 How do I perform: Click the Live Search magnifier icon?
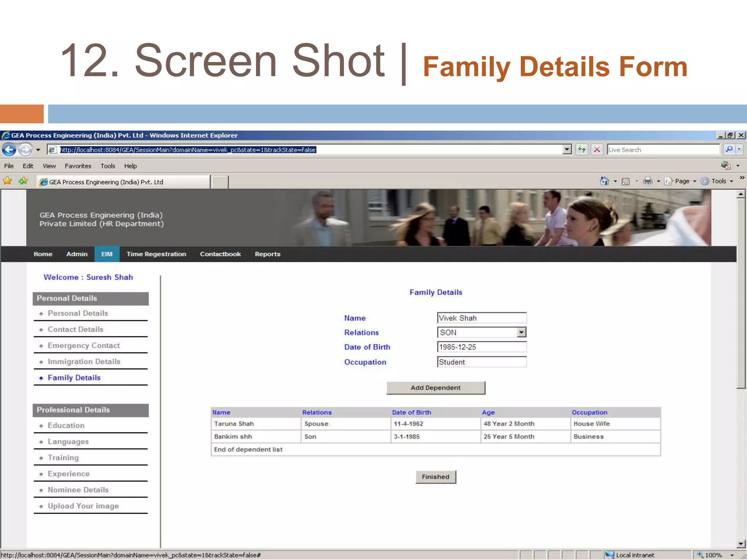coord(728,149)
